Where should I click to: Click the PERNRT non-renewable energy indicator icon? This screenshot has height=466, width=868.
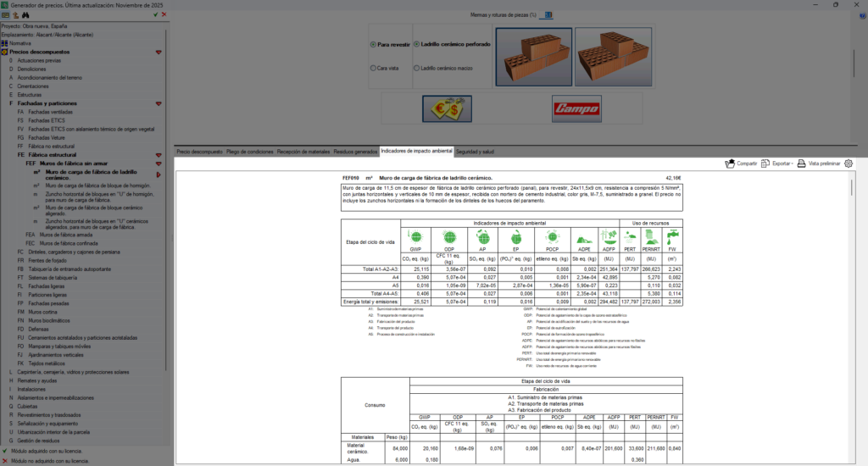[x=651, y=237]
